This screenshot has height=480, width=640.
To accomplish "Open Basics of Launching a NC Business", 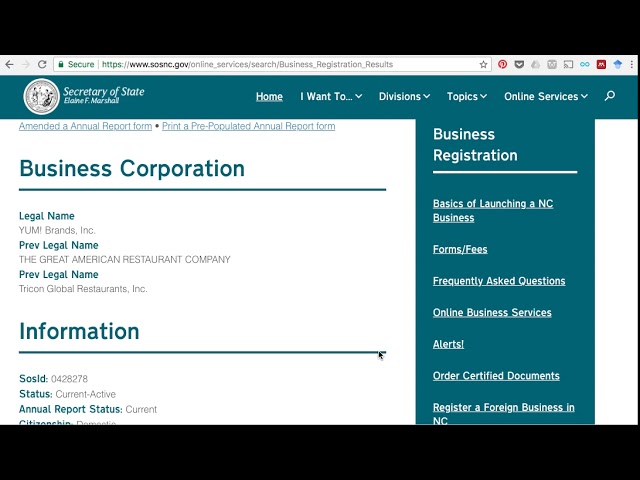I will point(493,211).
